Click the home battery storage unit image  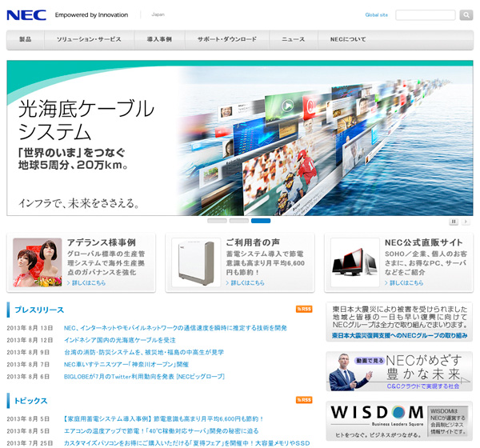tap(195, 262)
